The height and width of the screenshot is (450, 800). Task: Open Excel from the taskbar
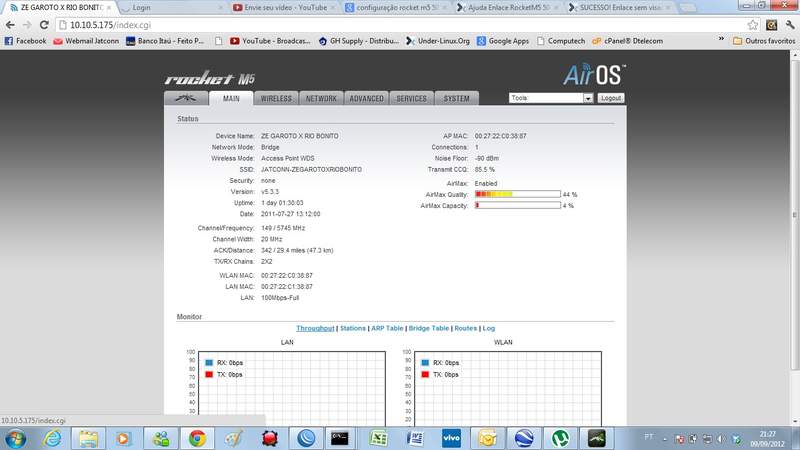379,439
